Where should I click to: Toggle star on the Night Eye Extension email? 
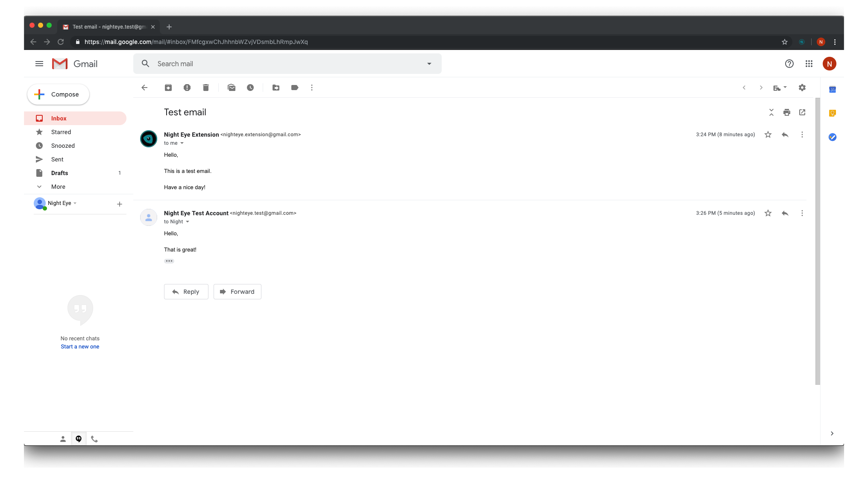768,135
